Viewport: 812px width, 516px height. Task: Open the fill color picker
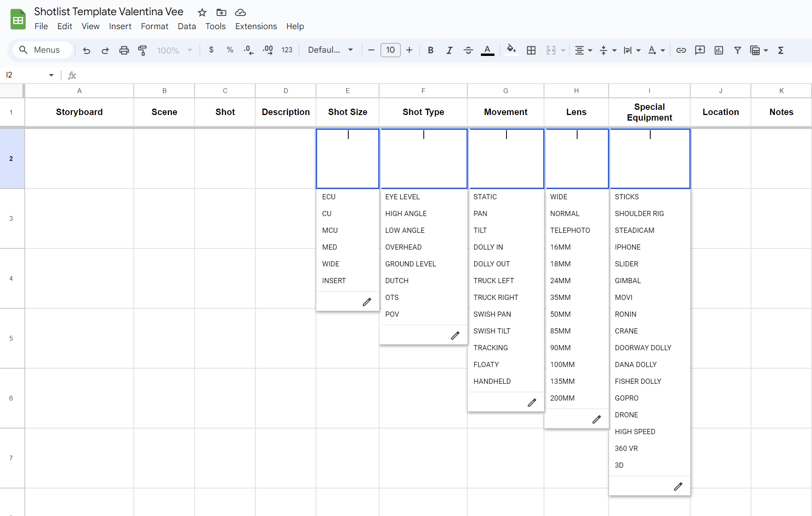(x=511, y=50)
